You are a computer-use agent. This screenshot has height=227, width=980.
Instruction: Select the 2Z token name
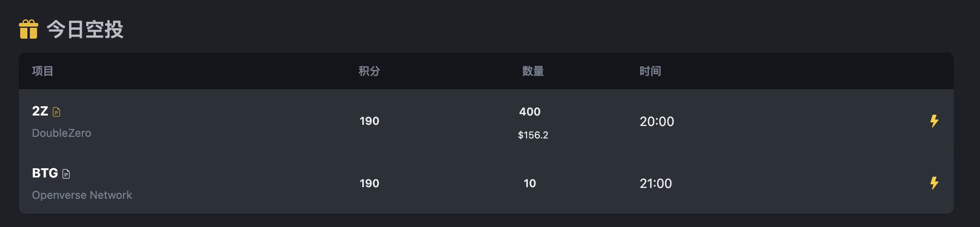coord(40,111)
